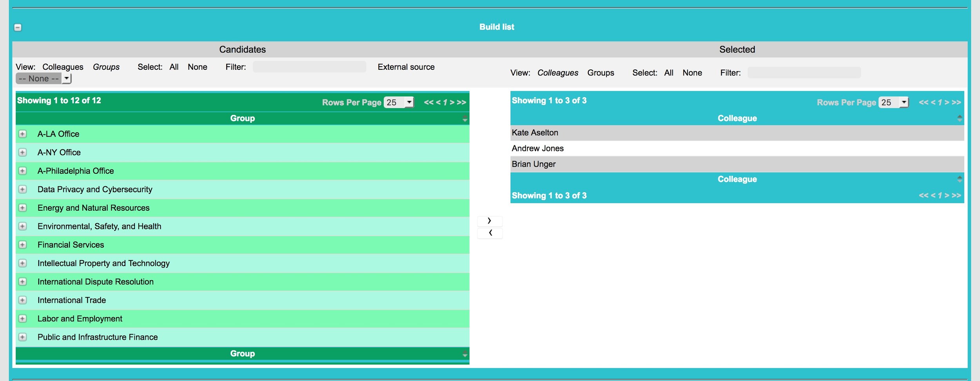The width and height of the screenshot is (980, 381).
Task: Select None in Selected list
Action: point(692,73)
